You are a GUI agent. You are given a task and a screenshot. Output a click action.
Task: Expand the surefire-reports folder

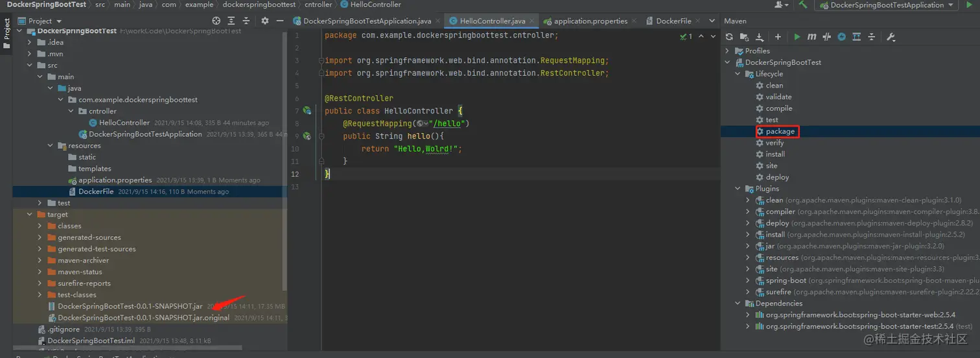[x=40, y=283]
